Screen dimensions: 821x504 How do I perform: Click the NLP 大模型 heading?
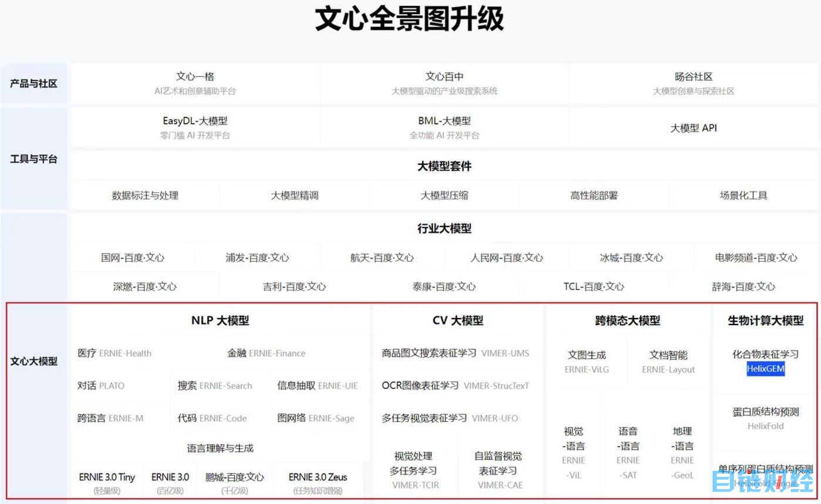tap(220, 320)
